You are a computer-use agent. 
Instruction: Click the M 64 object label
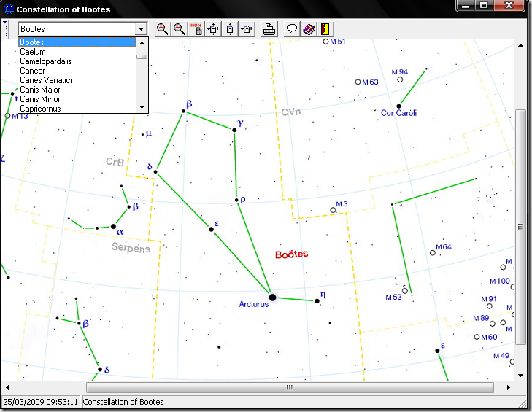coord(444,247)
